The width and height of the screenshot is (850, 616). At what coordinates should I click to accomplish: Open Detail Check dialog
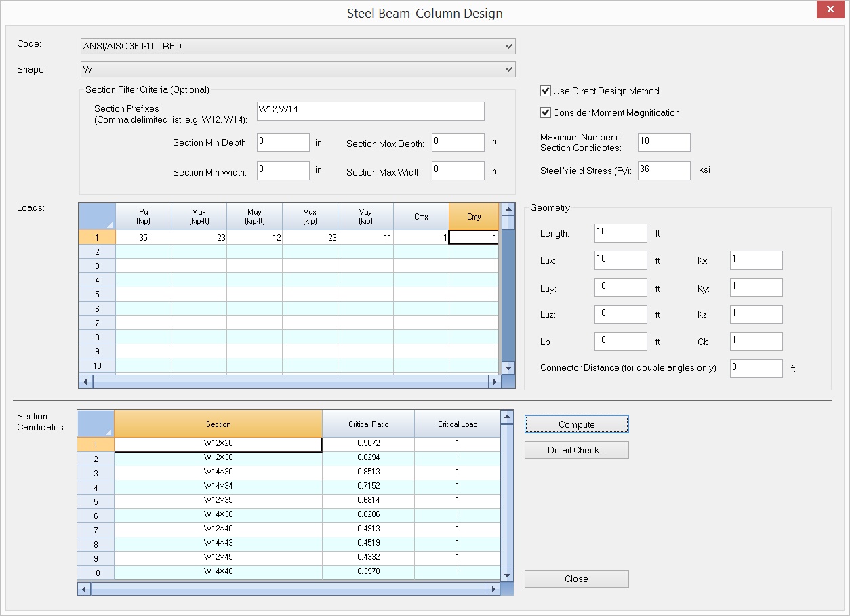point(577,450)
